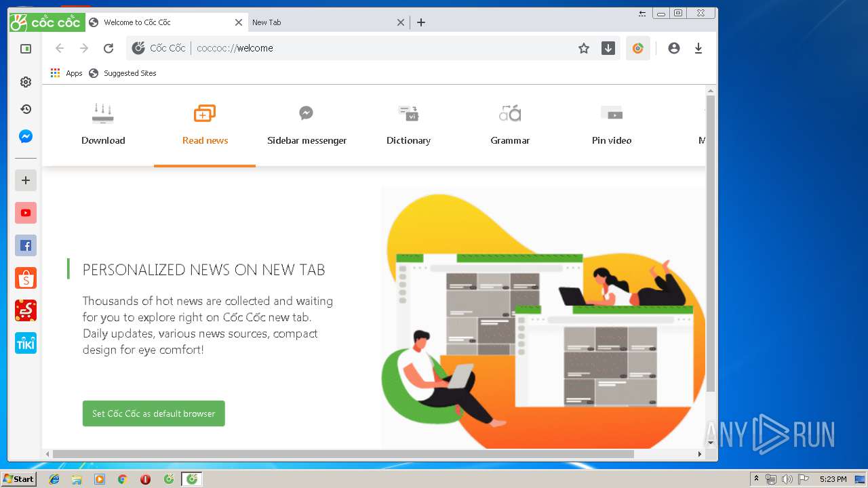Open the settings gear in sidebar
This screenshot has width=868, height=488.
click(26, 82)
